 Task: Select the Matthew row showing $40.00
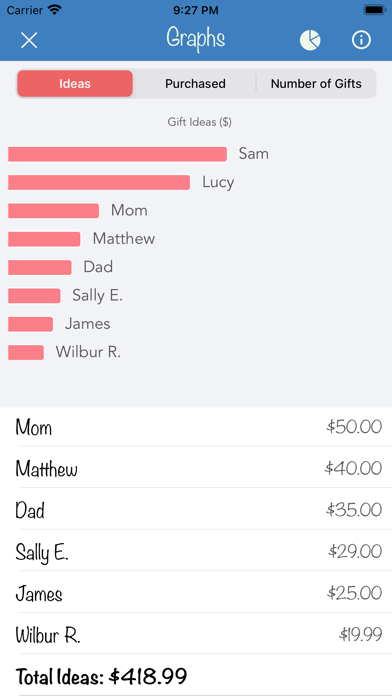(x=196, y=468)
